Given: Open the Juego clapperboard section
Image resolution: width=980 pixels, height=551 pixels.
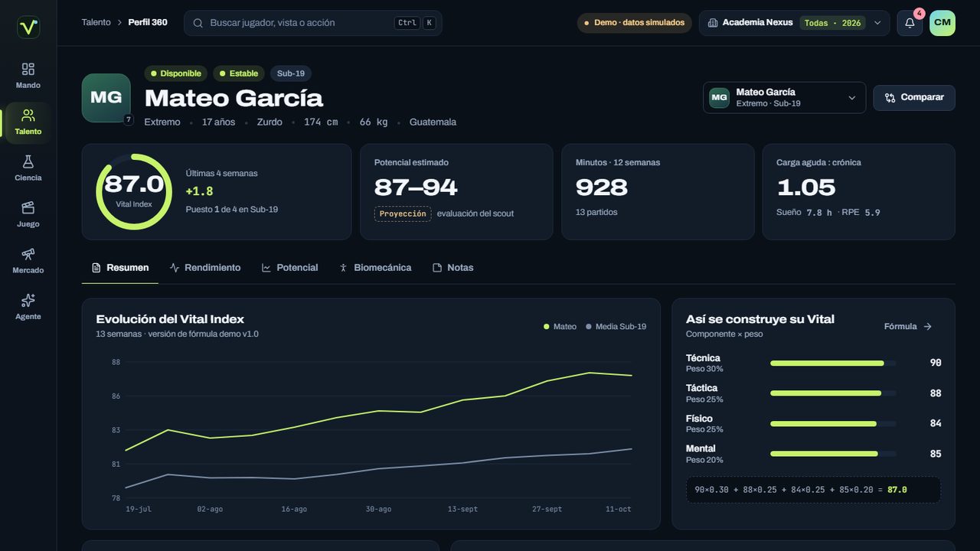Looking at the screenshot, I should (x=28, y=215).
